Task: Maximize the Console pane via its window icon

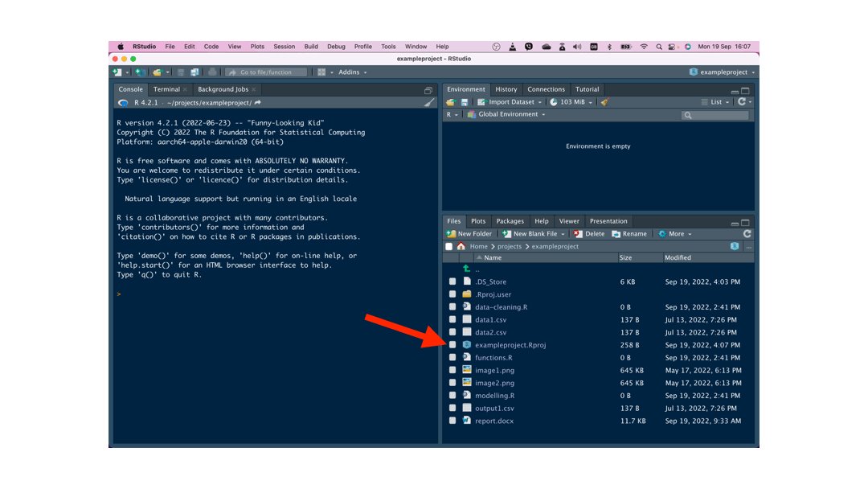Action: [x=428, y=90]
